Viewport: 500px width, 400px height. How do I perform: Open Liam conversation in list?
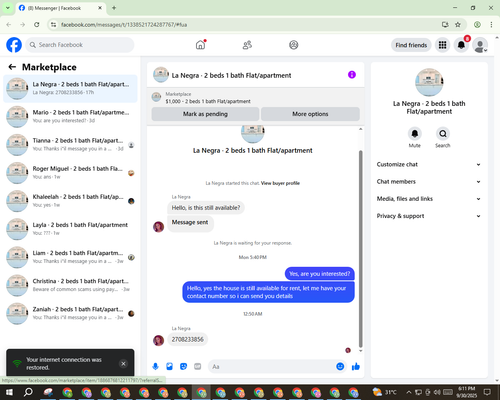70,257
